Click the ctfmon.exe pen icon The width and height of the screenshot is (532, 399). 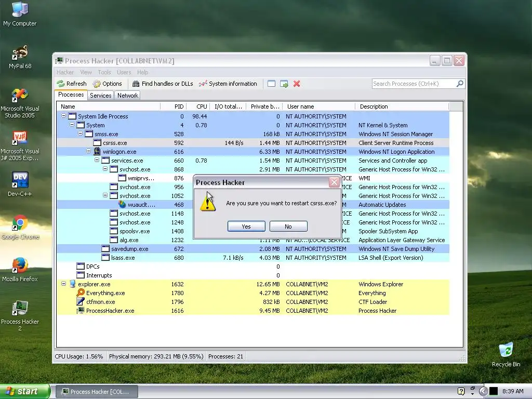point(81,302)
